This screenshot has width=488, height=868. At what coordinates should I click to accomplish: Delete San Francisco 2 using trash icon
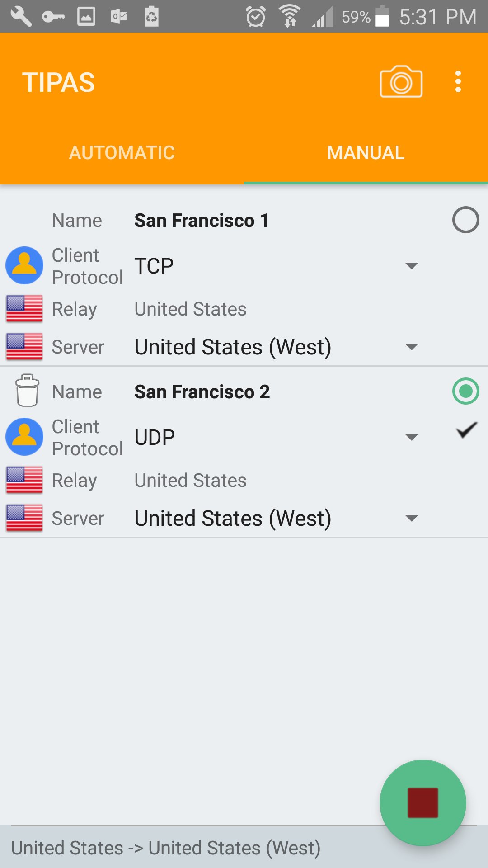pos(27,391)
